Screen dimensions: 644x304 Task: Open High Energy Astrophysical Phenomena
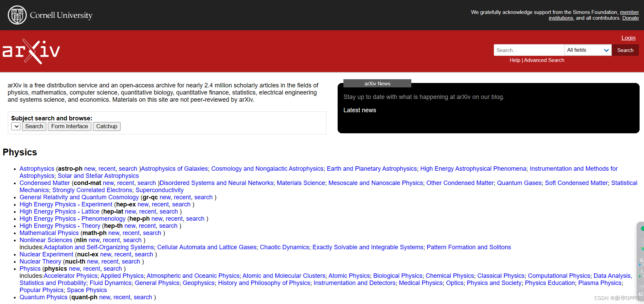point(473,169)
